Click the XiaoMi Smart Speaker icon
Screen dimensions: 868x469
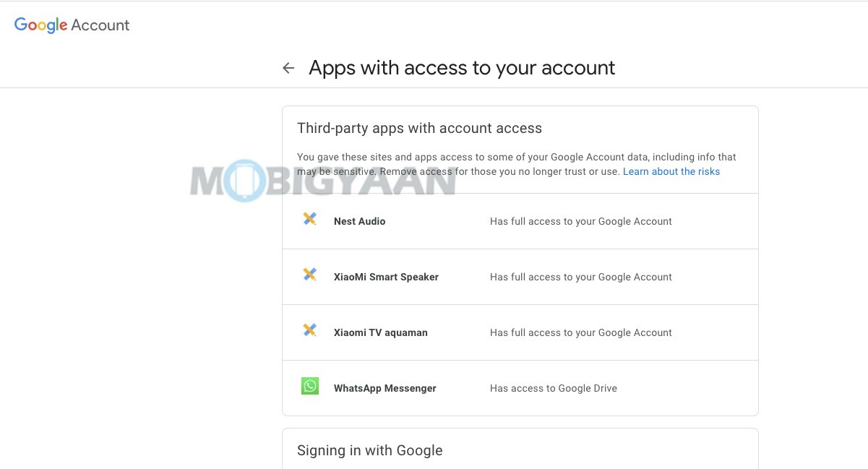click(x=309, y=274)
